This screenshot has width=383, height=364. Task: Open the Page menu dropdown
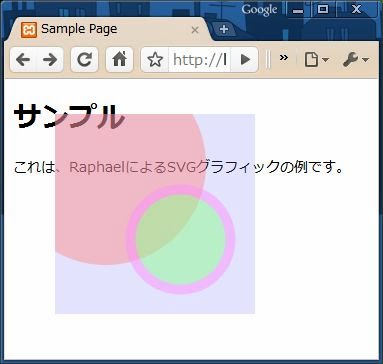point(316,60)
